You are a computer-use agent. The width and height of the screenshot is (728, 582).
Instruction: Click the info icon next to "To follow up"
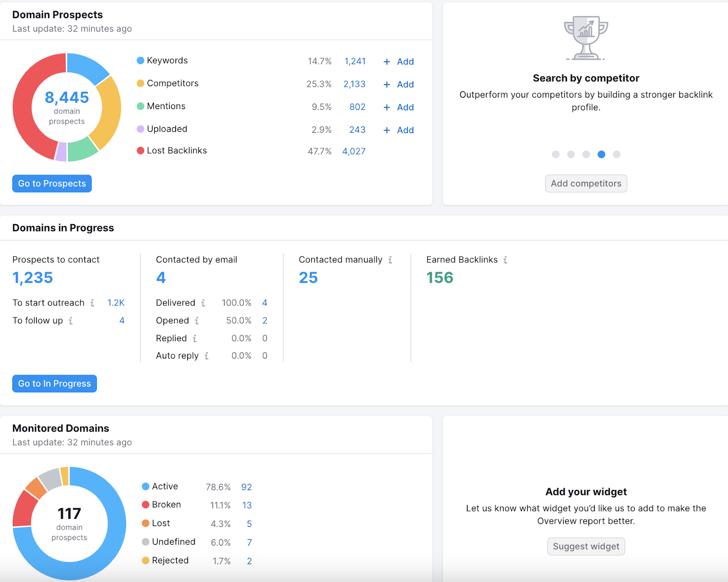point(71,321)
